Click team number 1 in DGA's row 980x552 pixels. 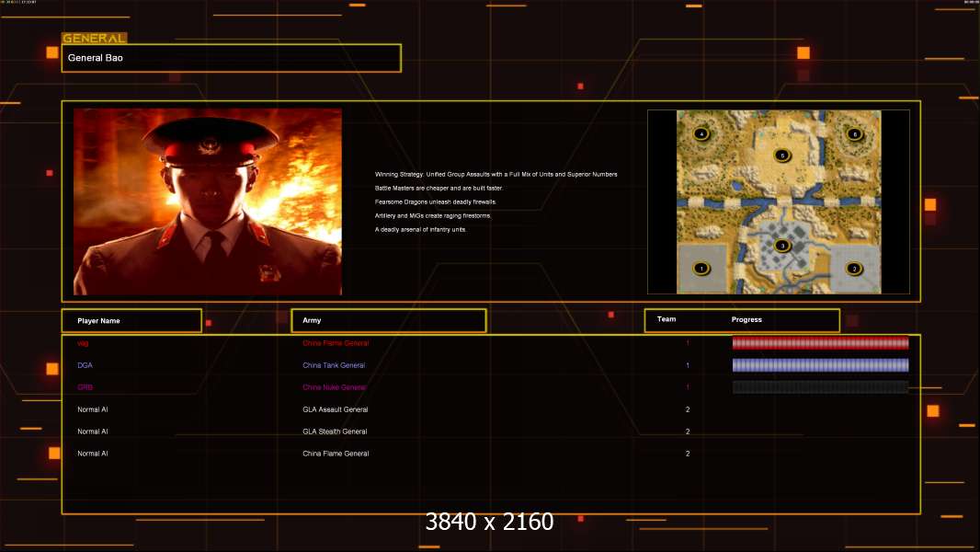tap(688, 365)
